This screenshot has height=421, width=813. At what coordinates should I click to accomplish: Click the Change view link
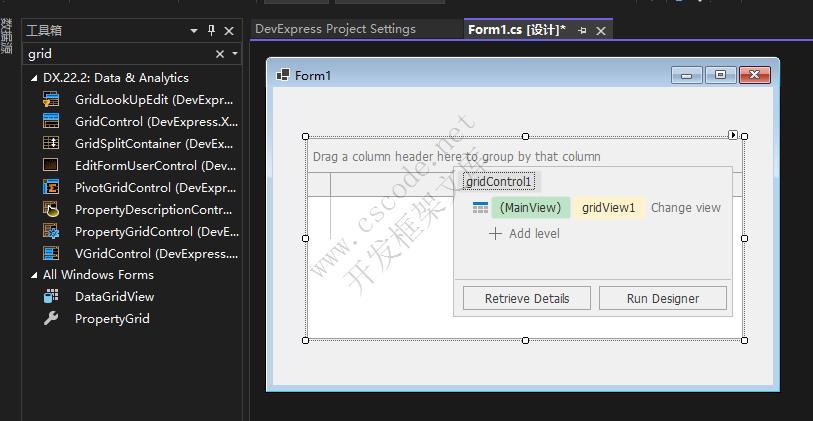tap(685, 208)
